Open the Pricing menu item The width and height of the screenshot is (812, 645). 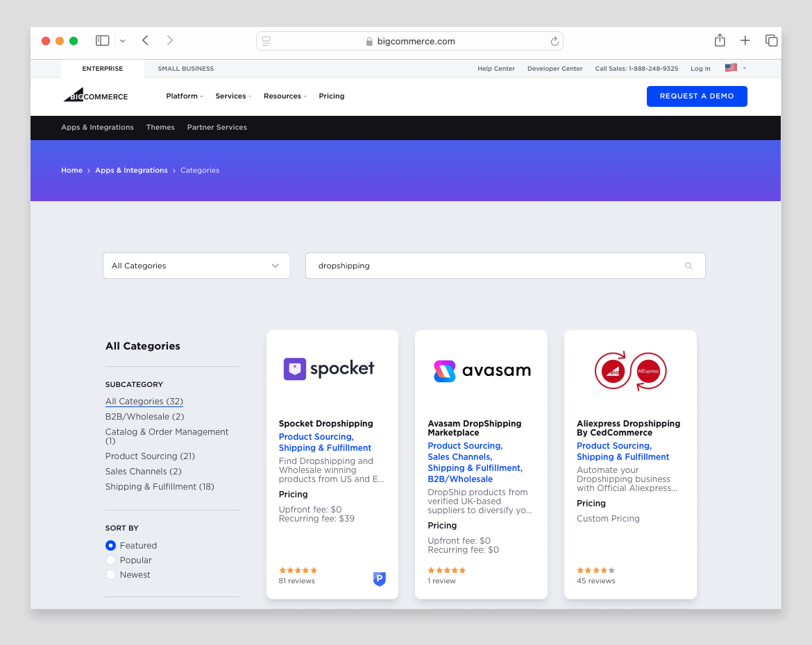click(332, 96)
